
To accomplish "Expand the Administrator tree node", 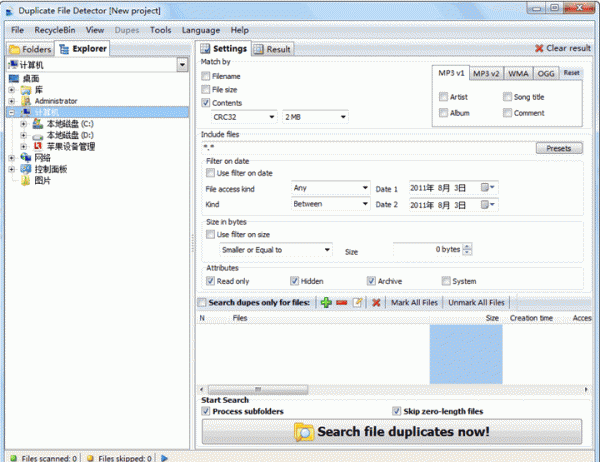I will click(x=11, y=101).
